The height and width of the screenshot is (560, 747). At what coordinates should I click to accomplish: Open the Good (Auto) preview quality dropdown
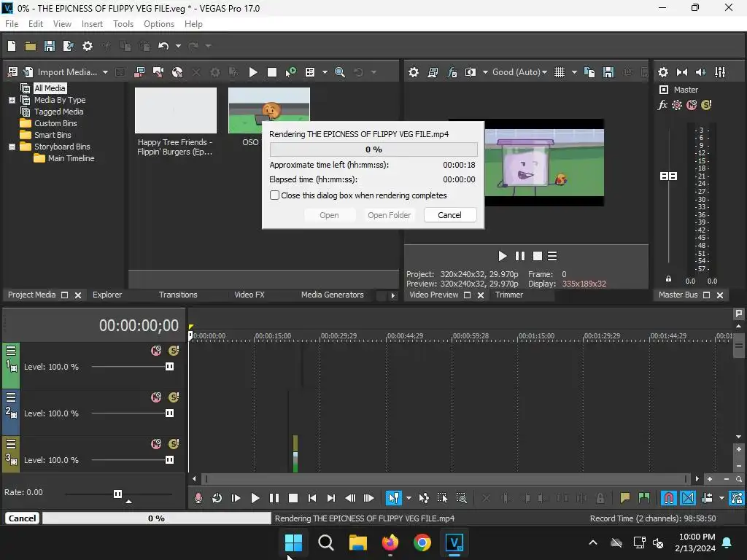click(x=519, y=72)
